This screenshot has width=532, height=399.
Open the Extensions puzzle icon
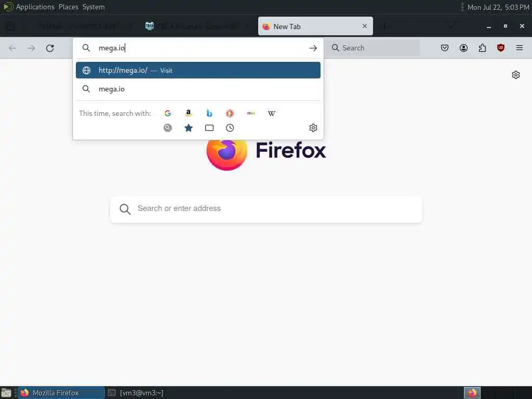click(482, 48)
